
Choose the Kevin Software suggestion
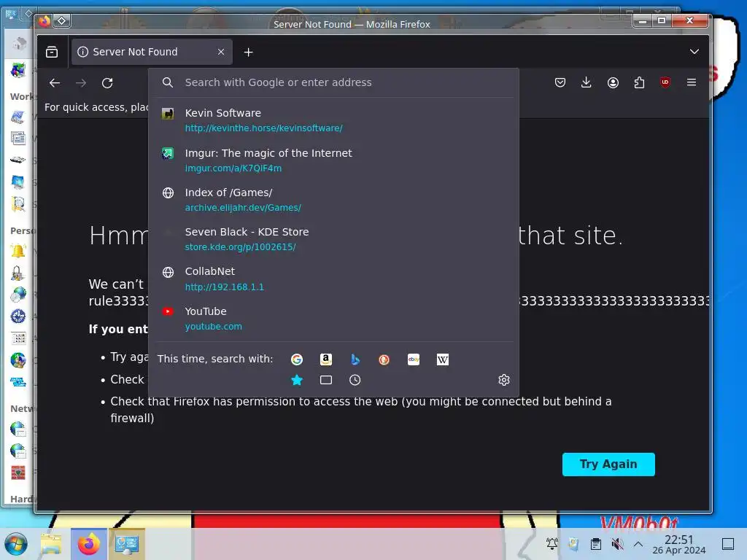click(333, 120)
